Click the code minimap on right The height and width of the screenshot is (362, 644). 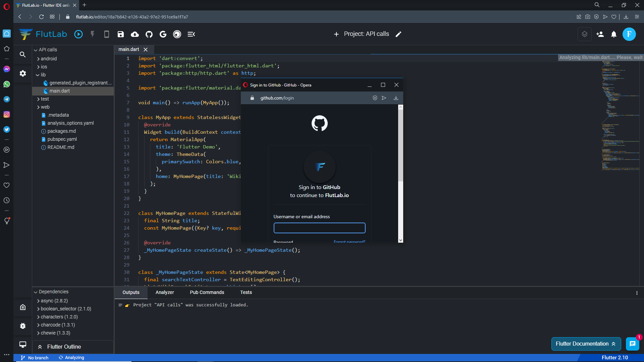pyautogui.click(x=621, y=116)
